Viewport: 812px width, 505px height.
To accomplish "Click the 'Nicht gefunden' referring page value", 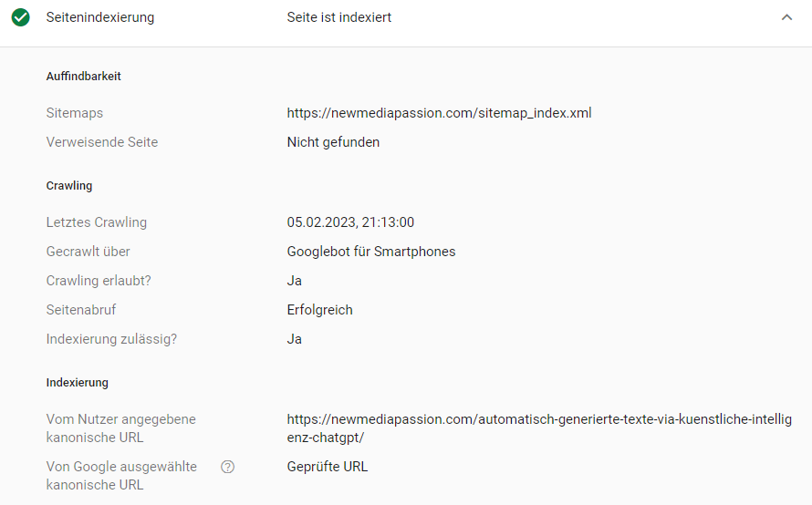I will 333,142.
